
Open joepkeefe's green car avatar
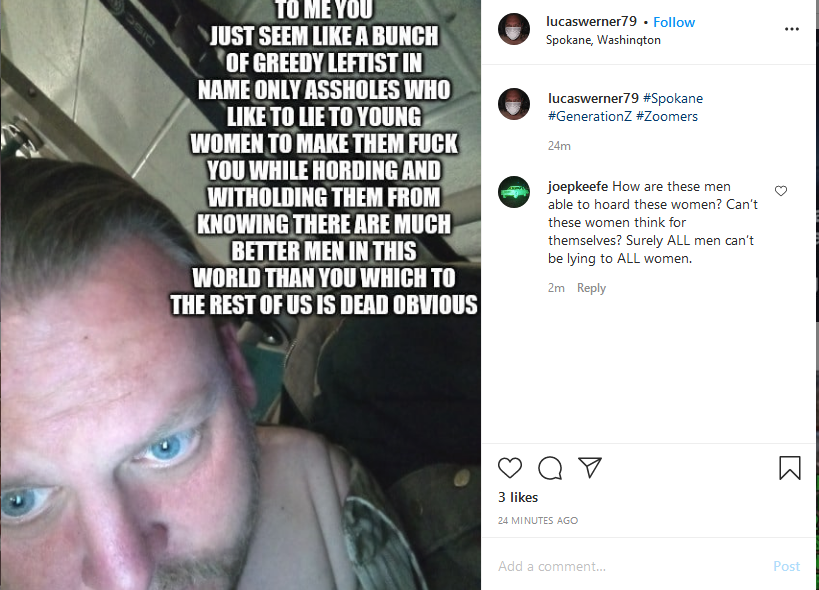point(514,192)
